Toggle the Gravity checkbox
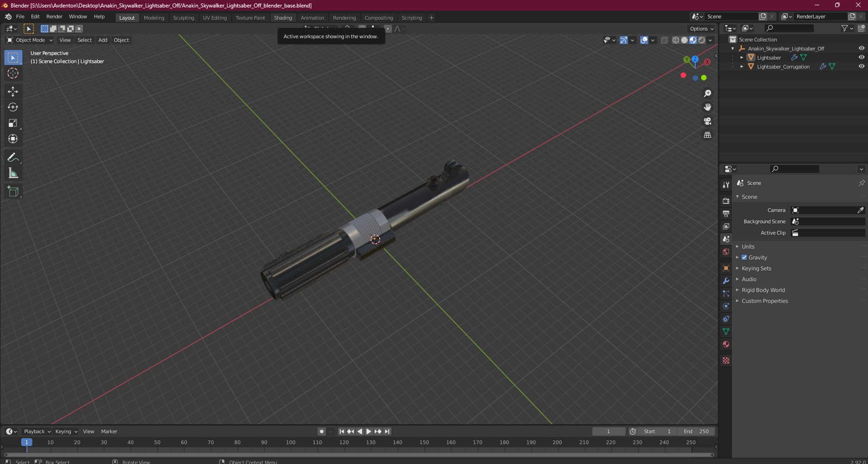868x464 pixels. 744,258
